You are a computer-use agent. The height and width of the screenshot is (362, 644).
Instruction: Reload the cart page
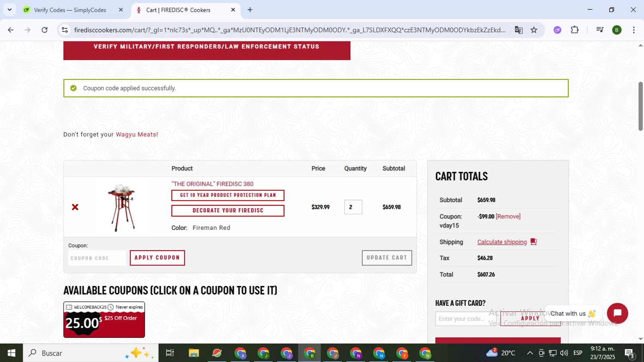pos(45,30)
